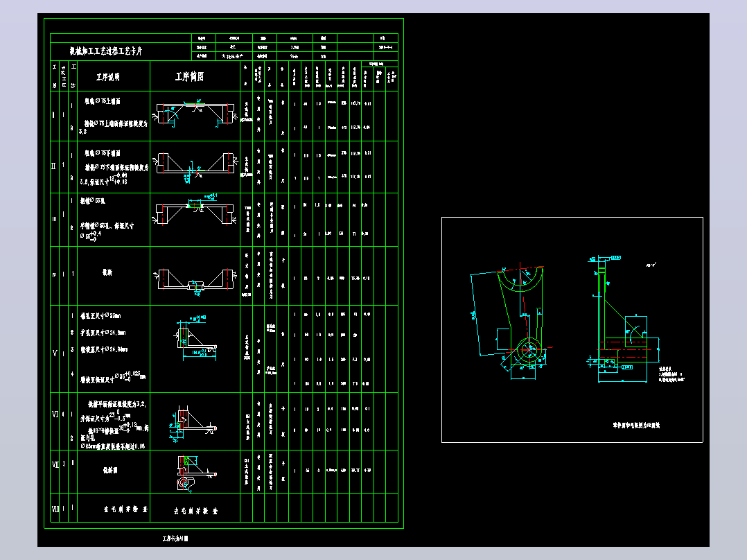
Task: Click the right side-view part drawing
Action: tap(623, 318)
